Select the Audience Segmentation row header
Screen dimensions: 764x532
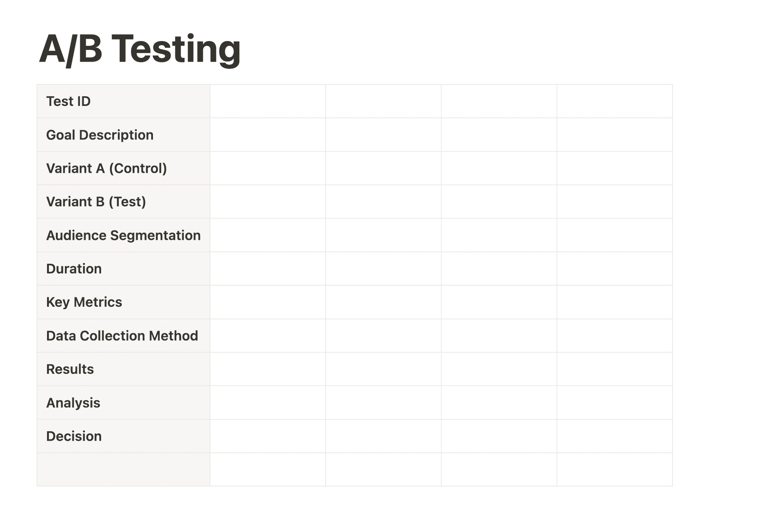pyautogui.click(x=123, y=235)
